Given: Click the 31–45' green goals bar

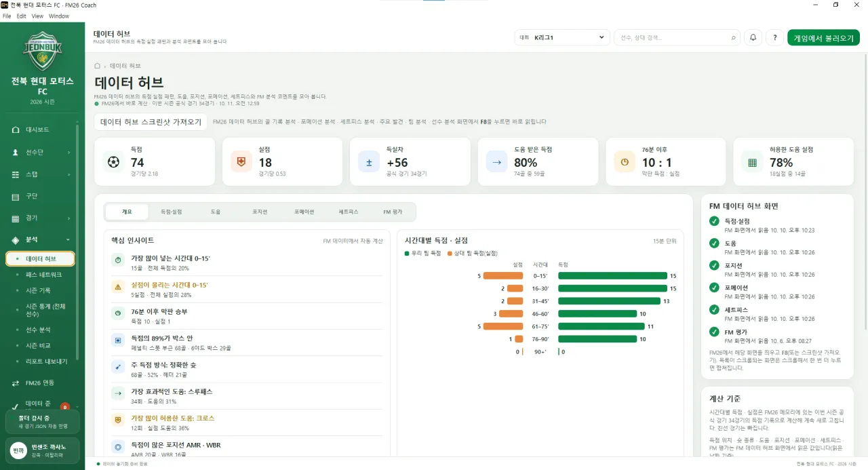Looking at the screenshot, I should point(609,301).
